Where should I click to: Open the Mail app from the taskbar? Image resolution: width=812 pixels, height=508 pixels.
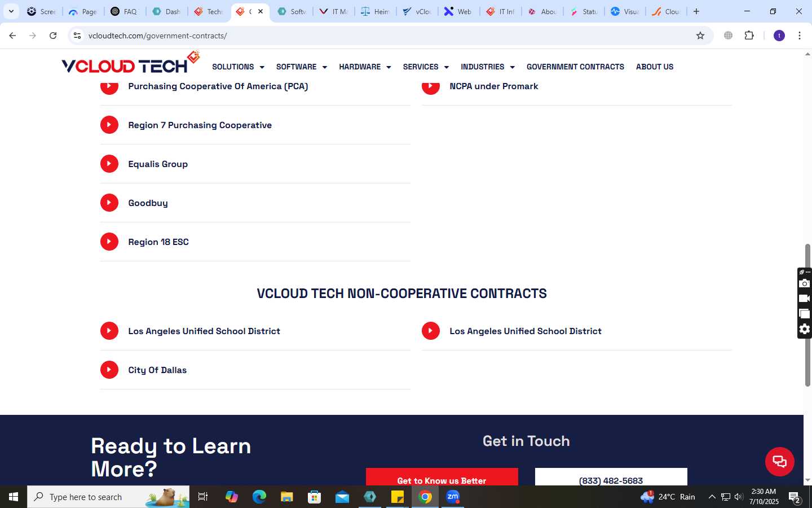tap(342, 497)
